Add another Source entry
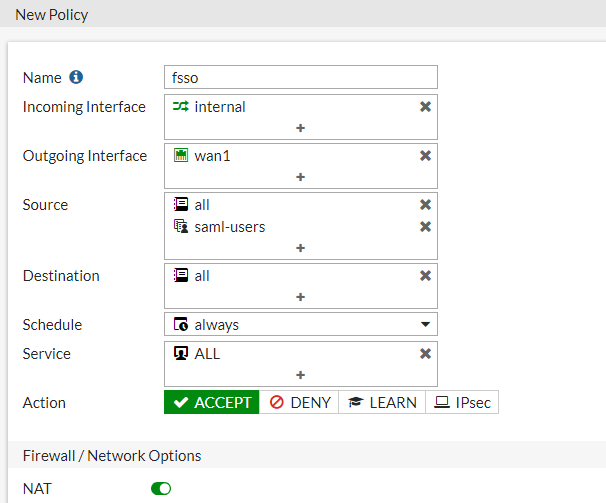The image size is (606, 503). coord(300,248)
